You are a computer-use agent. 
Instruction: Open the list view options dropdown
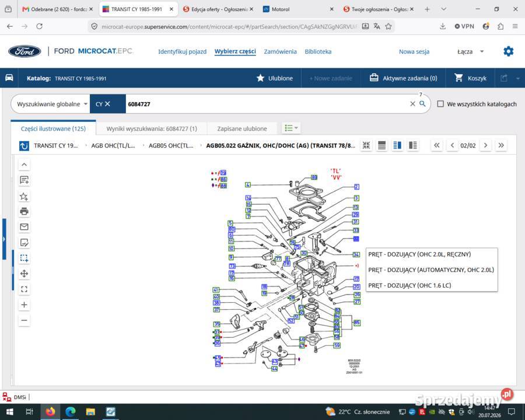[x=291, y=128]
